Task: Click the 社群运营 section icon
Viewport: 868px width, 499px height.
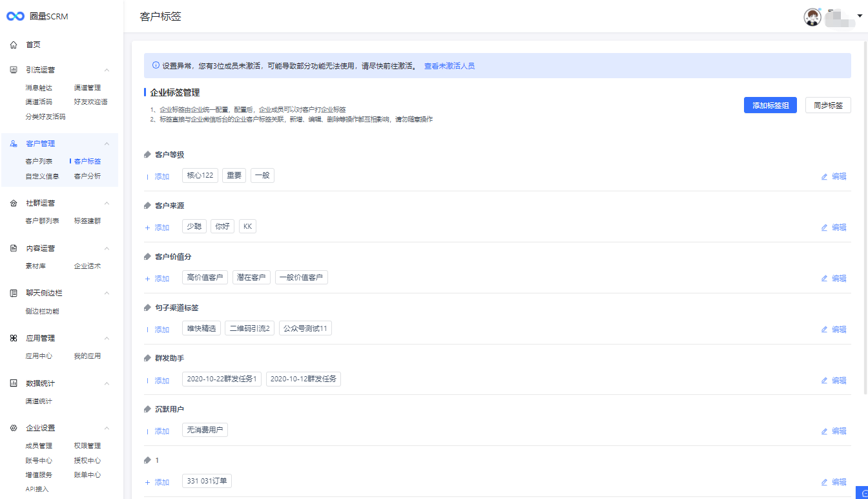Action: (x=14, y=203)
